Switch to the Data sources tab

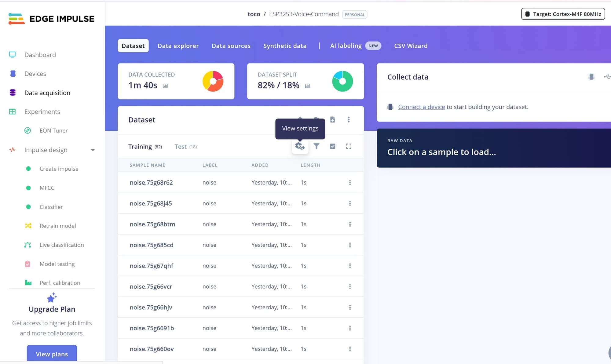click(x=231, y=46)
